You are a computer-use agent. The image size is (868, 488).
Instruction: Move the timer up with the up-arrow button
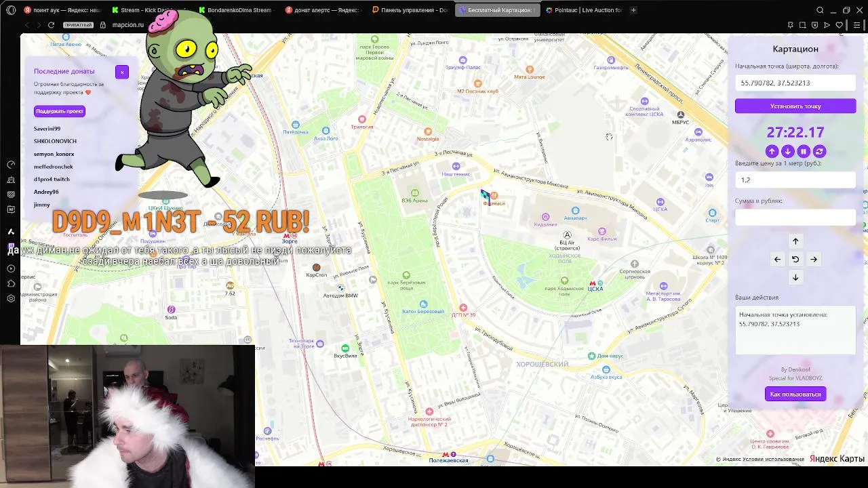tap(772, 151)
